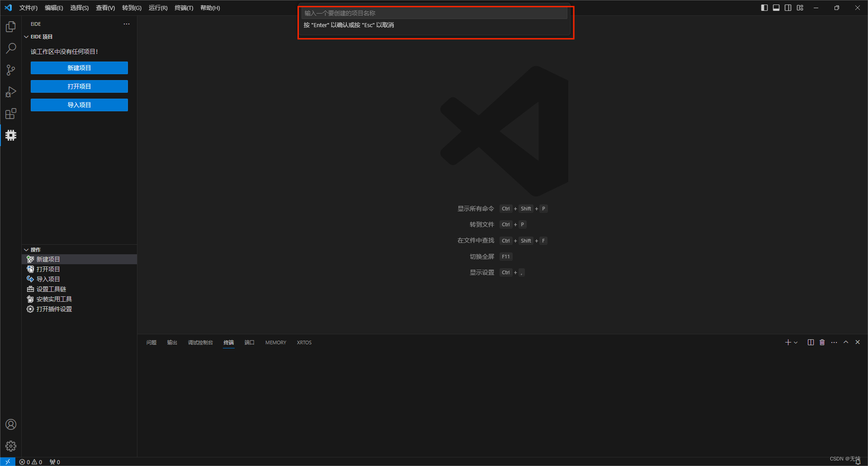Click the blue 新建项目 button

[x=79, y=68]
